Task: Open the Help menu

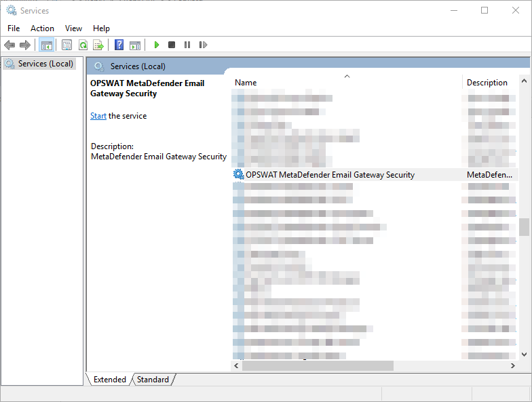Action: click(101, 28)
